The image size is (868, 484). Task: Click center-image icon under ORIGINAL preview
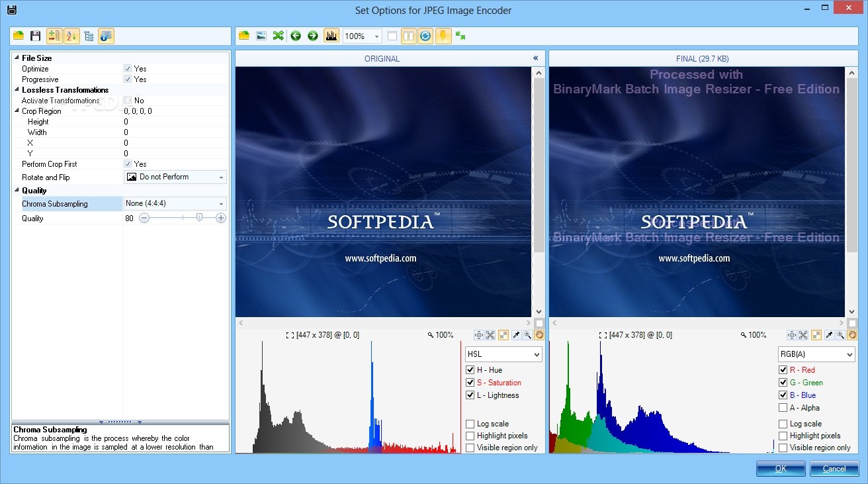479,335
